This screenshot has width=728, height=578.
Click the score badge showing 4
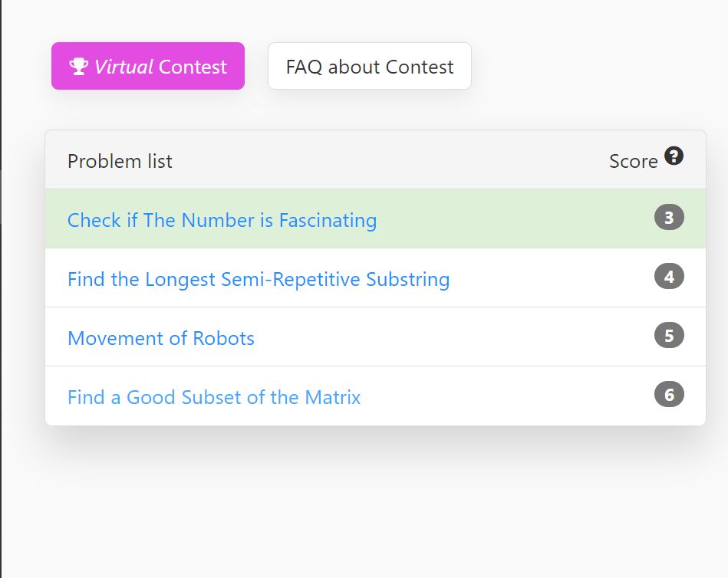669,277
